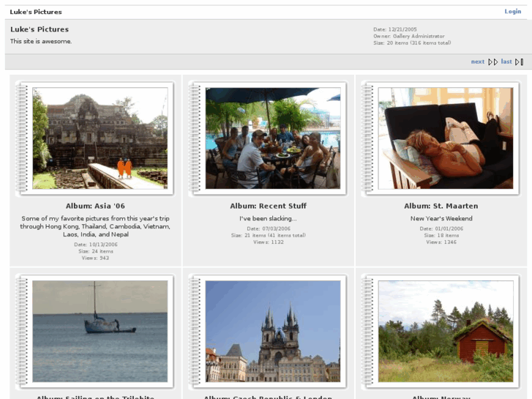The image size is (532, 399).
Task: Click the last page arrow icon
Action: pos(519,61)
